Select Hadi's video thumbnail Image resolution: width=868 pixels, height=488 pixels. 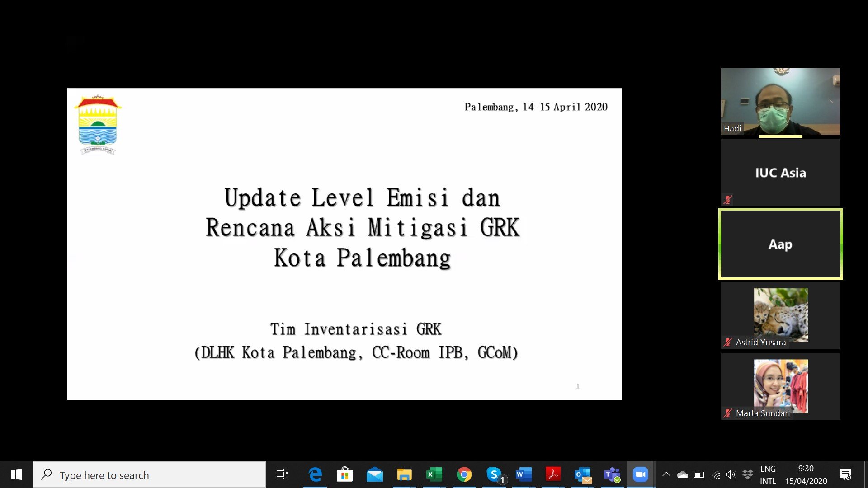pyautogui.click(x=780, y=102)
